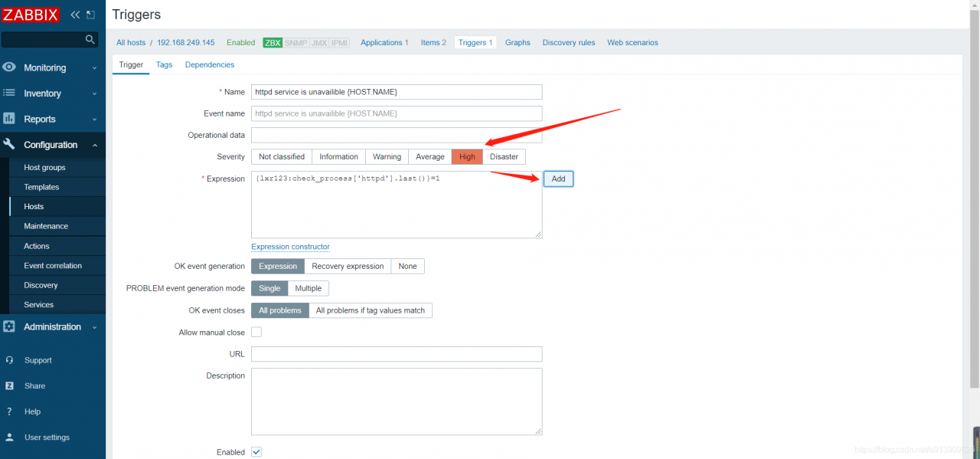Set severity to Warning
Screen dimensions: 980x459
387,156
